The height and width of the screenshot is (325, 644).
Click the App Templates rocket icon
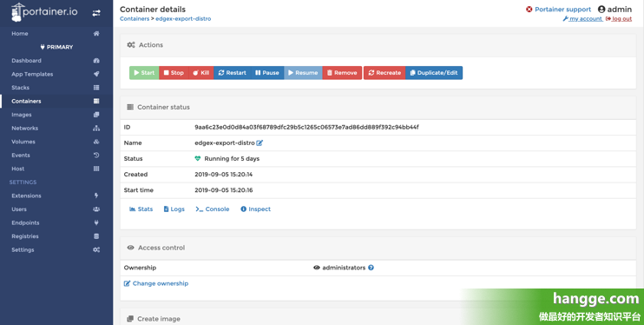(x=96, y=75)
